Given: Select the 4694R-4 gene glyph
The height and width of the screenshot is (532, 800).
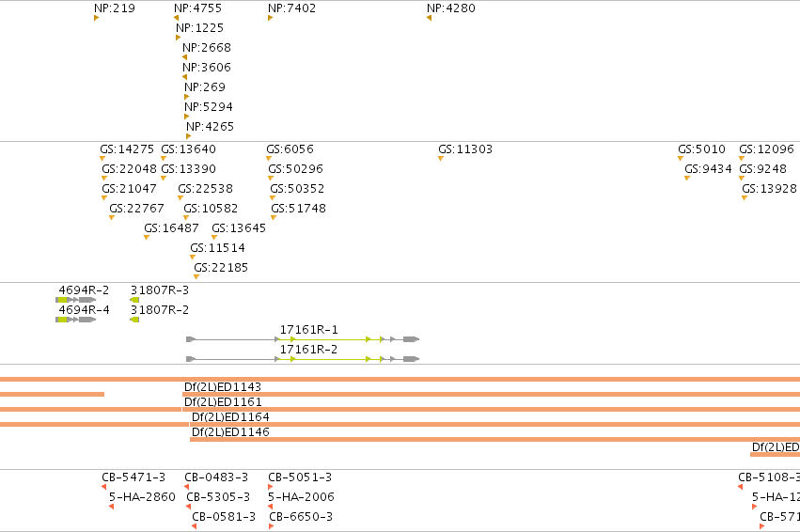Looking at the screenshot, I should (76, 320).
